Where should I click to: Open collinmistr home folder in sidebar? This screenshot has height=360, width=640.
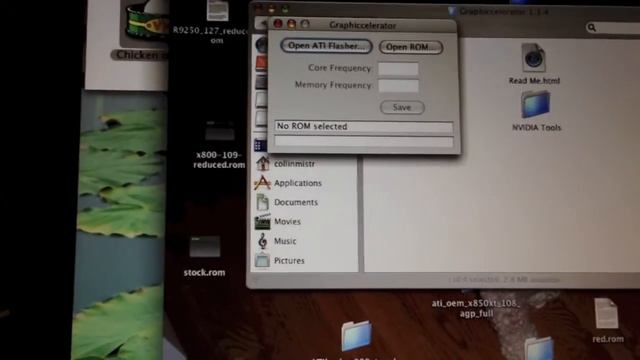point(294,164)
